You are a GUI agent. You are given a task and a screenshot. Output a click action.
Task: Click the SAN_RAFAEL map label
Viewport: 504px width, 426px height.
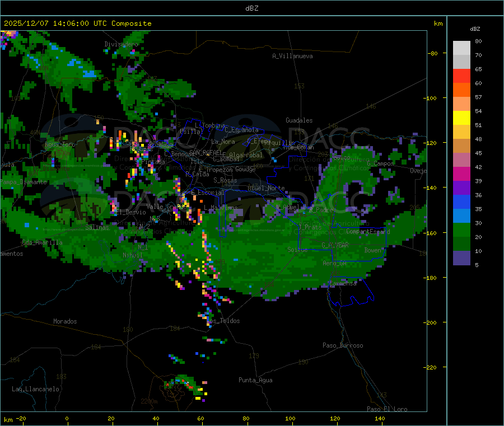(206, 152)
